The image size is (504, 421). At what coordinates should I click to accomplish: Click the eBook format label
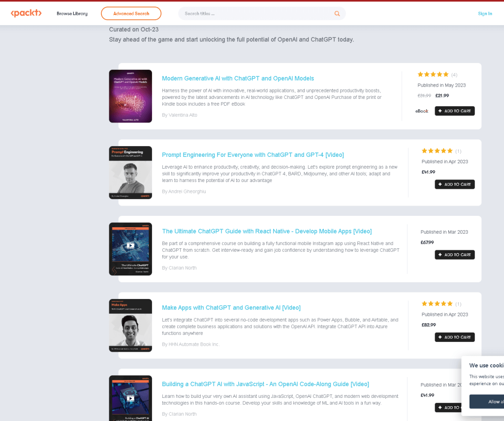[x=422, y=111]
